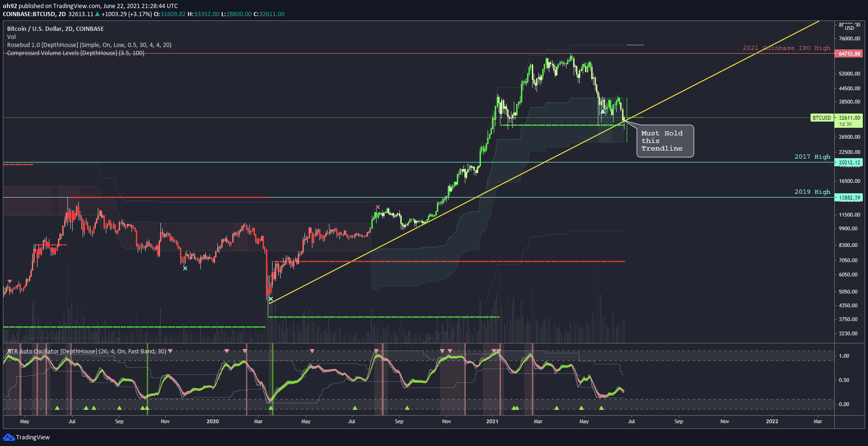The width and height of the screenshot is (868, 446).
Task: Click the 2019 High label
Action: [x=812, y=192]
